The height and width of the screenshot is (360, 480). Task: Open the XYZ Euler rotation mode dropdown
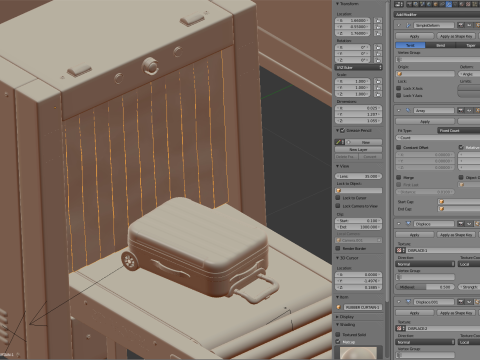358,67
